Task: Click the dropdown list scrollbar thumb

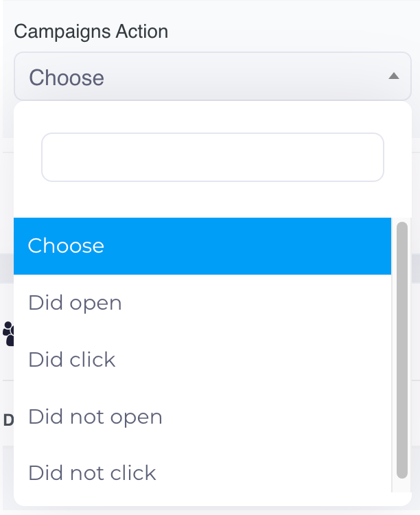Action: click(x=402, y=349)
